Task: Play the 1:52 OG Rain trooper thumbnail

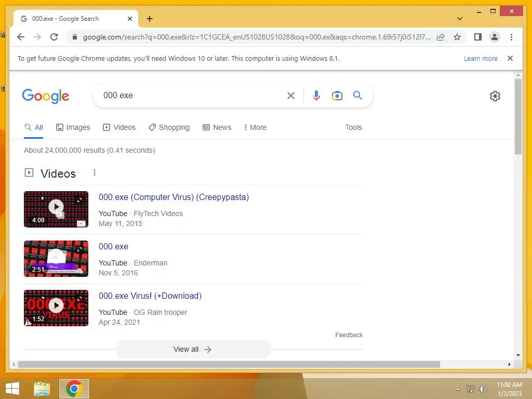Action: (56, 308)
